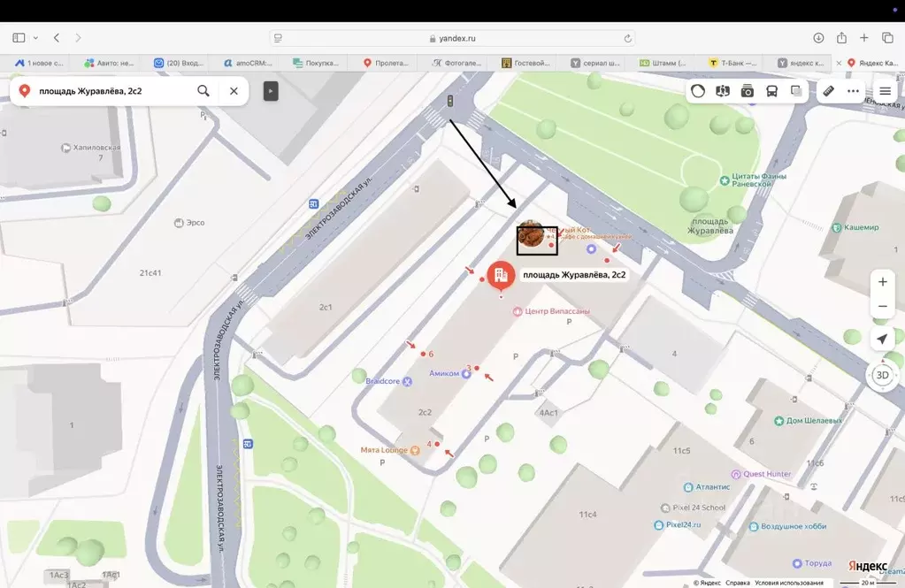Toggle Safari sidebar panel
Image resolution: width=905 pixels, height=588 pixels.
point(19,38)
